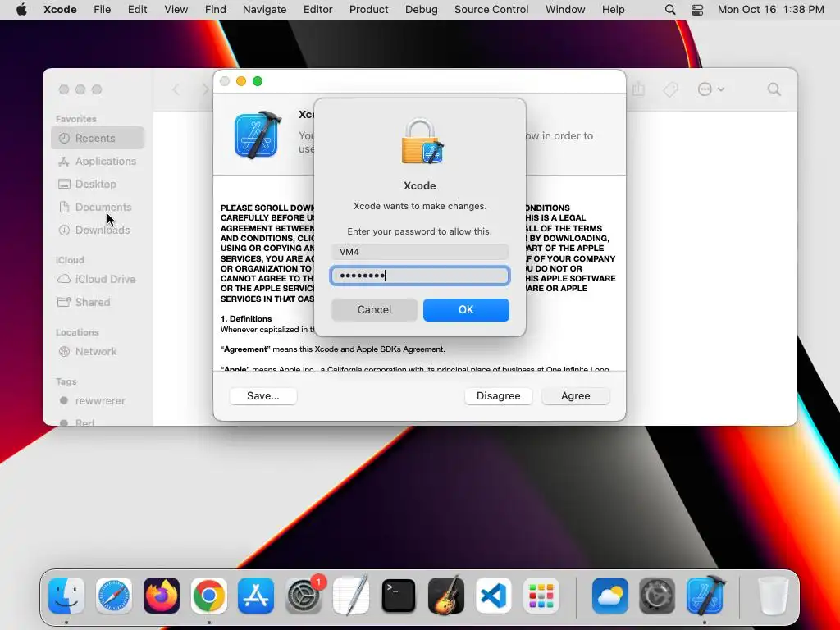Select Applications in Finder sidebar
Viewport: 840px width, 630px height.
coord(98,162)
